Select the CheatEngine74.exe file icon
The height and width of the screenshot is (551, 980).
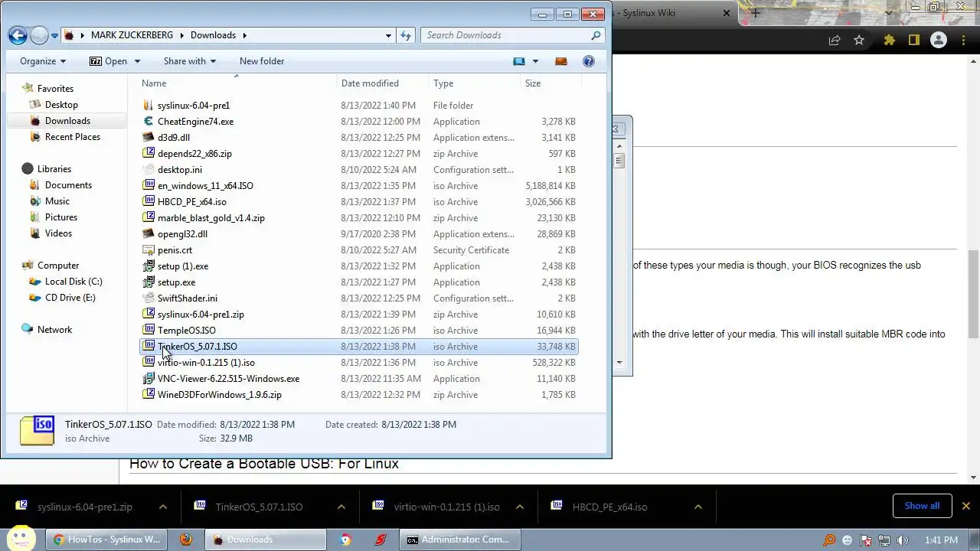pos(149,122)
